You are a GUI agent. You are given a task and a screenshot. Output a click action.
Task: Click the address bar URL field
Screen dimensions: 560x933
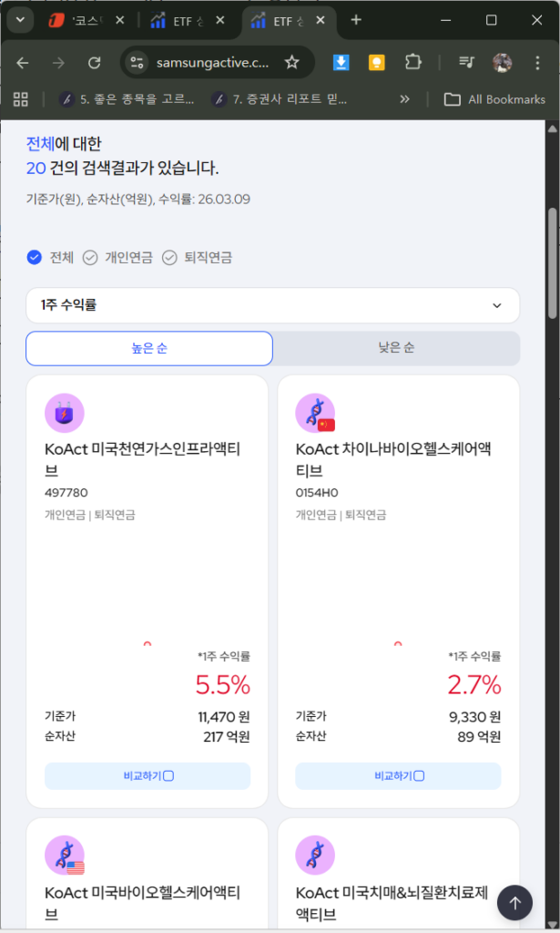click(212, 62)
